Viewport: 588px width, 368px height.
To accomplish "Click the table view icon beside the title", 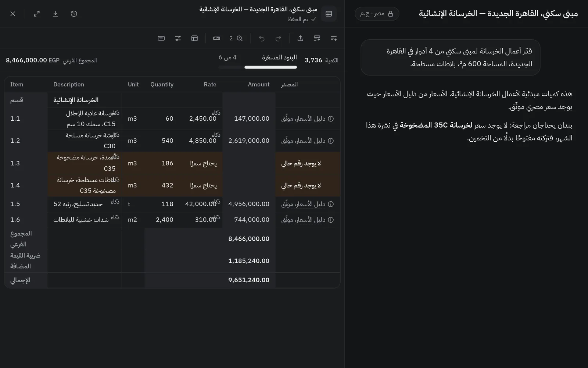I will pos(329,14).
